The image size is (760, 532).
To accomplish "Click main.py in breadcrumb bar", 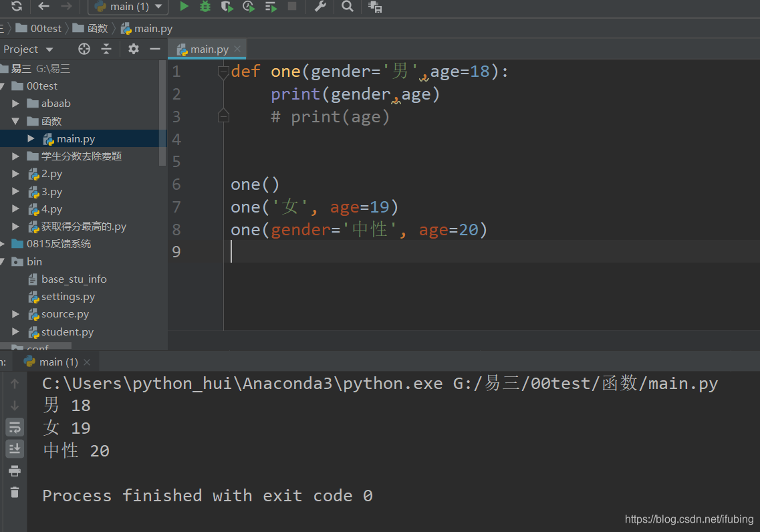I will (x=147, y=29).
